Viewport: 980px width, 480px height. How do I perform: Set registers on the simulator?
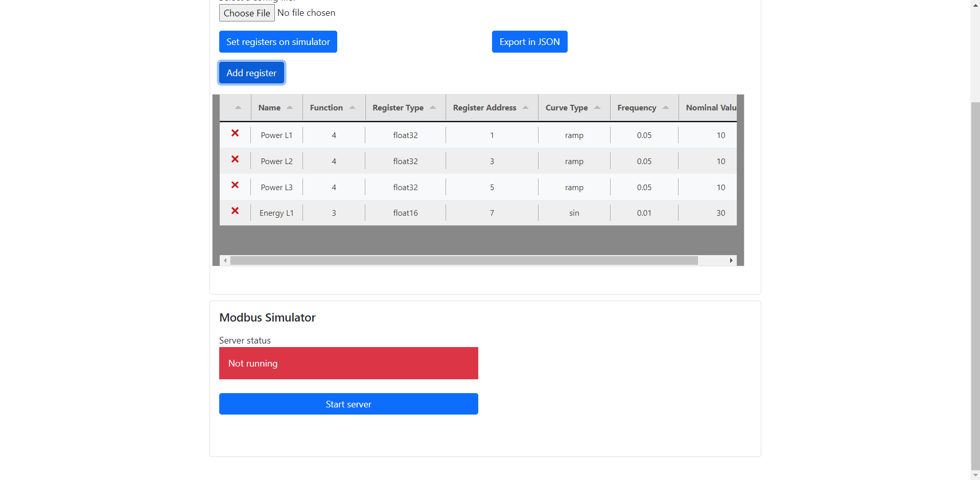click(x=278, y=41)
